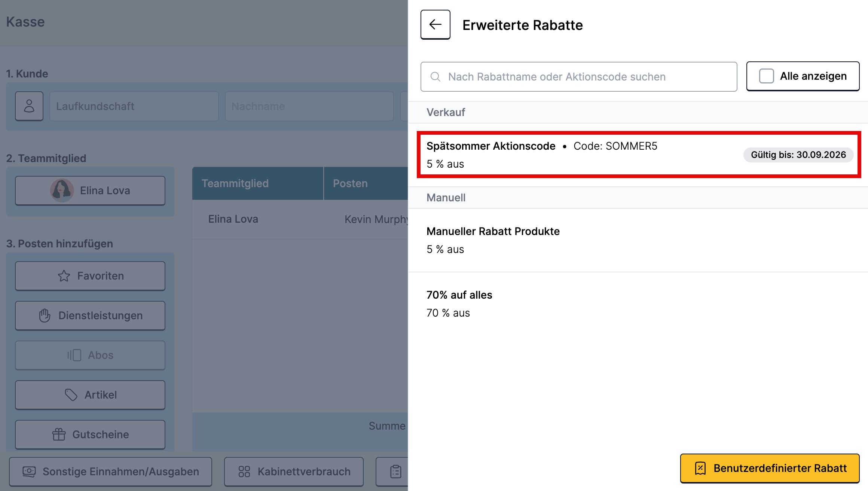Viewport: 868px width, 491px height.
Task: Click the customer person icon
Action: click(x=29, y=106)
